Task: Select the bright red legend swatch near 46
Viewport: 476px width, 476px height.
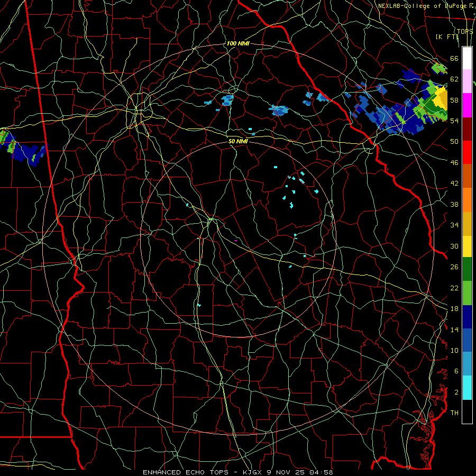Action: coord(467,152)
